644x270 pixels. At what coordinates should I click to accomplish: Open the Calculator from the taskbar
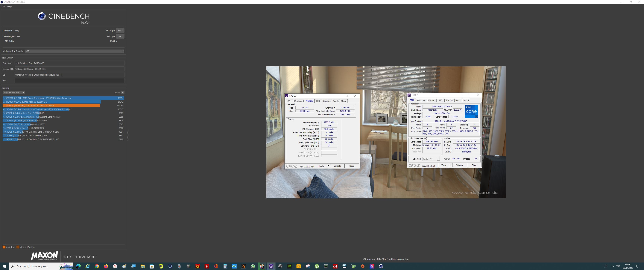[x=225, y=266]
